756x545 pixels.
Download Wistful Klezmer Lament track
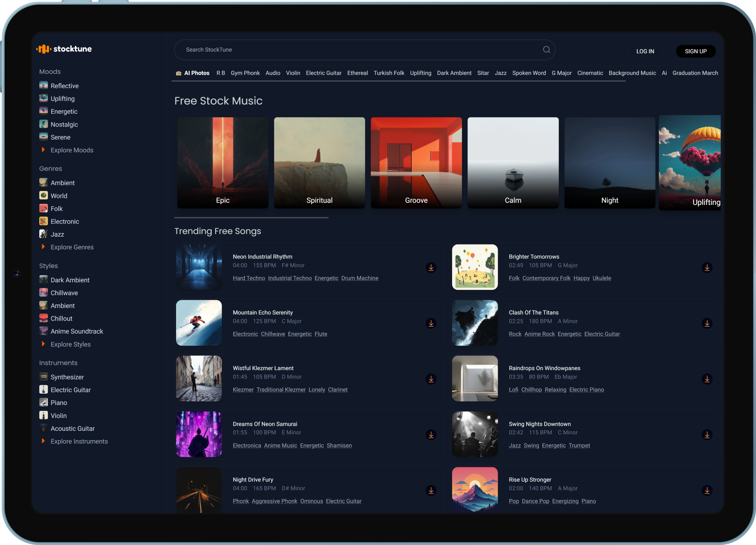pyautogui.click(x=431, y=379)
